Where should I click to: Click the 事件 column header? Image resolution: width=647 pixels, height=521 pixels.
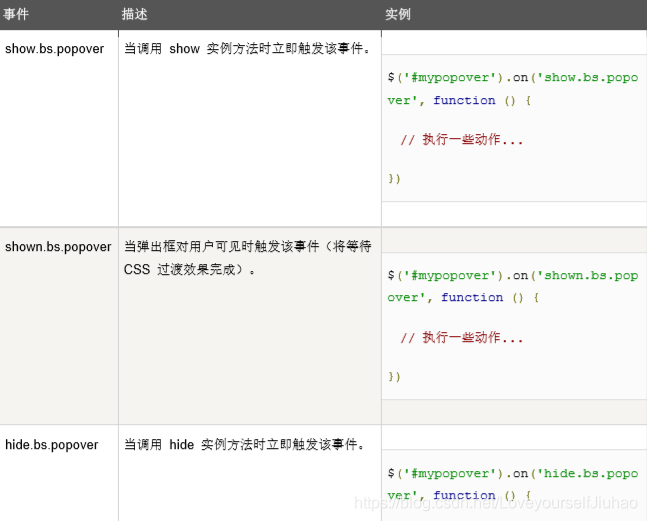16,14
